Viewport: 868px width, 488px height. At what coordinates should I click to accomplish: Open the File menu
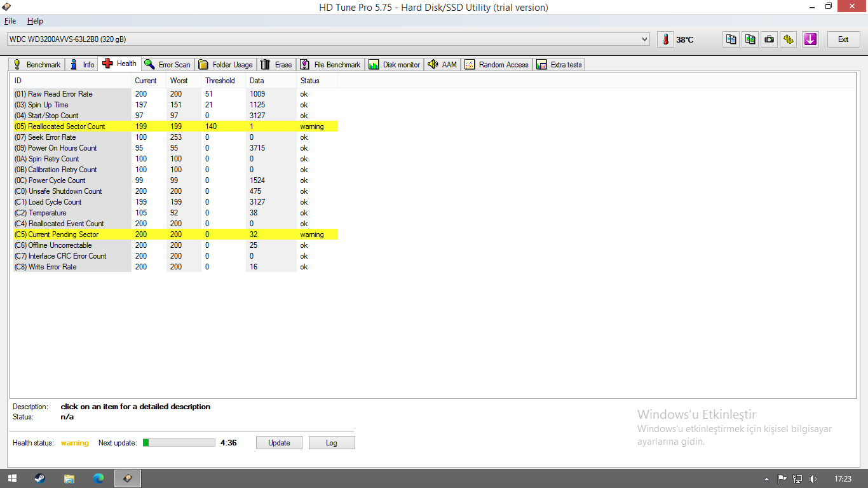coord(10,21)
